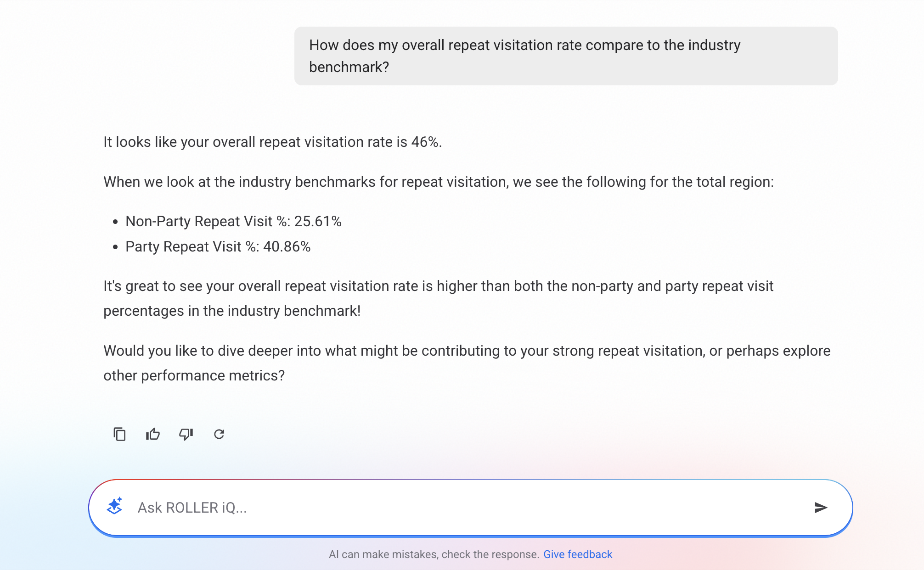Regenerate the AI response

tap(219, 434)
